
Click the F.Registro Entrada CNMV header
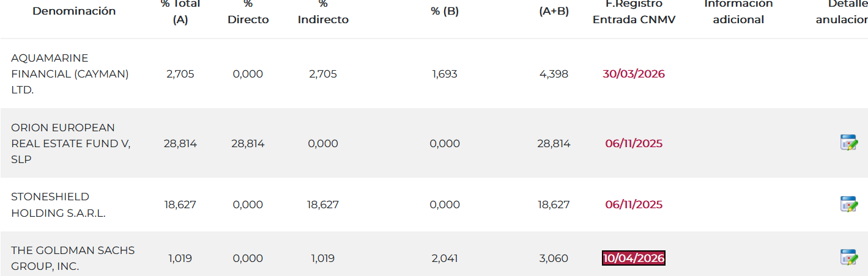click(x=633, y=11)
